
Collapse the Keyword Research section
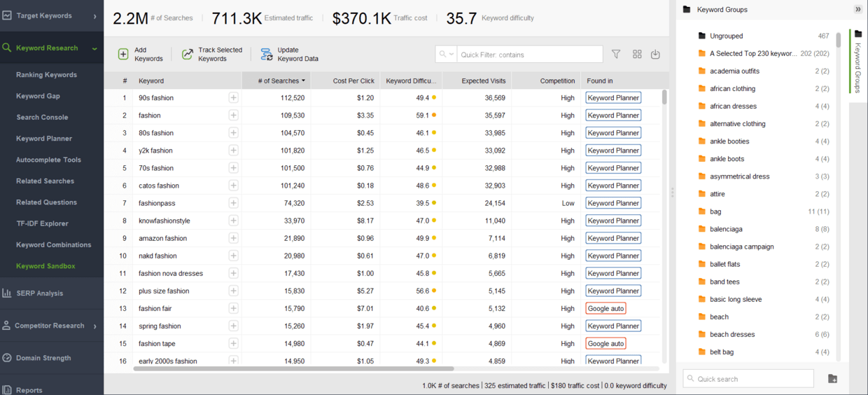(94, 48)
